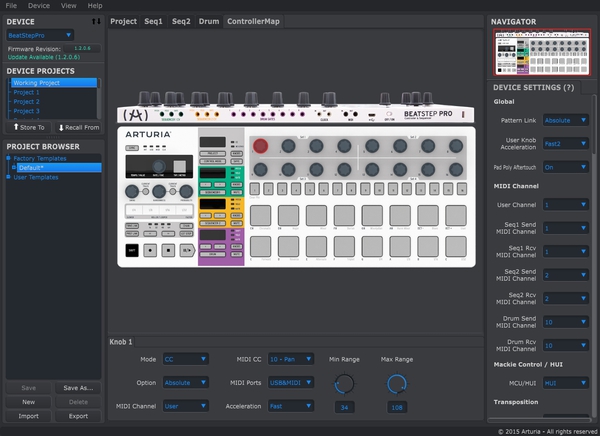The height and width of the screenshot is (436, 600).
Task: Click the Shift button on the device image
Action: coord(132,248)
